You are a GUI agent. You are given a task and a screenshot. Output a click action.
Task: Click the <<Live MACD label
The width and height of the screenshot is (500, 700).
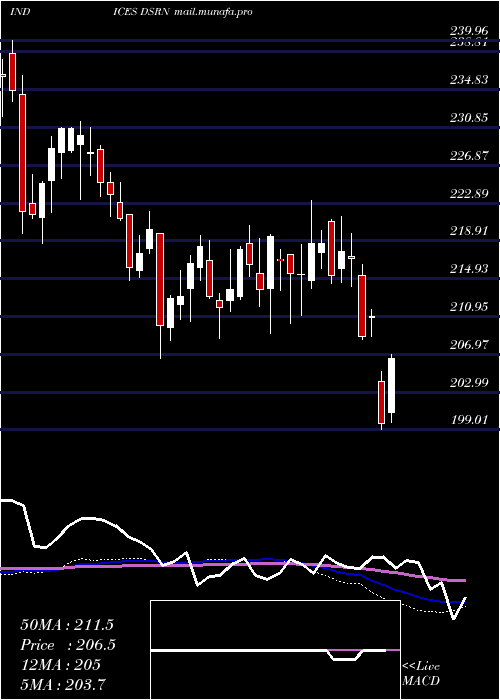pyautogui.click(x=421, y=674)
